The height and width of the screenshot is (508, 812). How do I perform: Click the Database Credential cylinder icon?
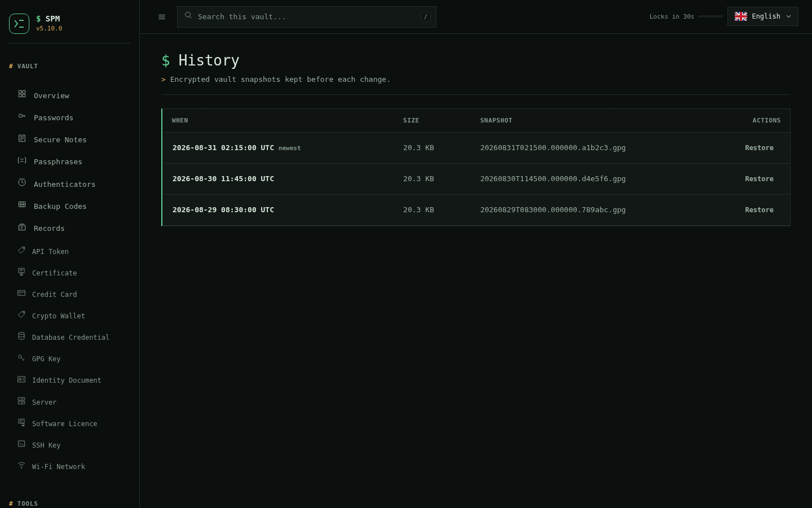coord(21,336)
